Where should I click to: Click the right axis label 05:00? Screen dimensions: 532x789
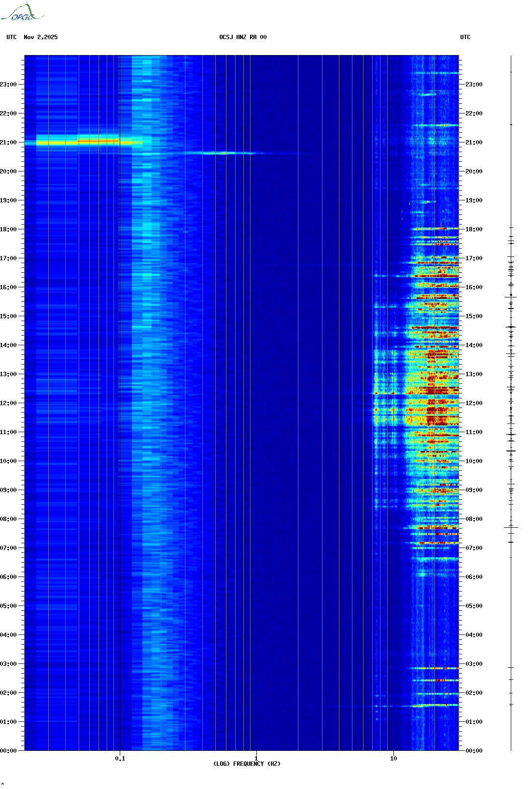tap(474, 606)
